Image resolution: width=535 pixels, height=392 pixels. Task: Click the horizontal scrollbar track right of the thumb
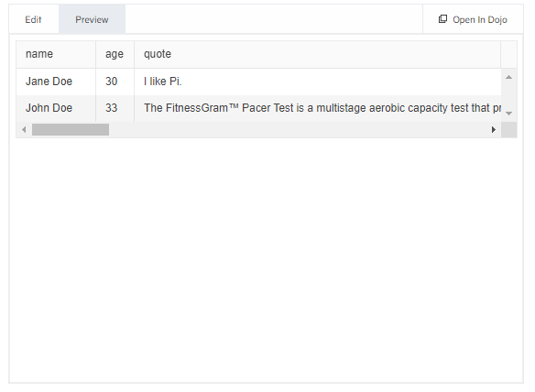point(299,130)
